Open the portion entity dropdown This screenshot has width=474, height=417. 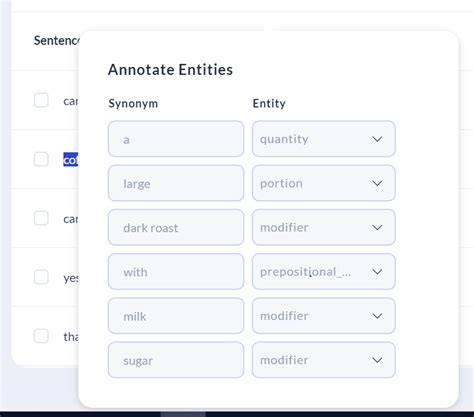pos(324,183)
